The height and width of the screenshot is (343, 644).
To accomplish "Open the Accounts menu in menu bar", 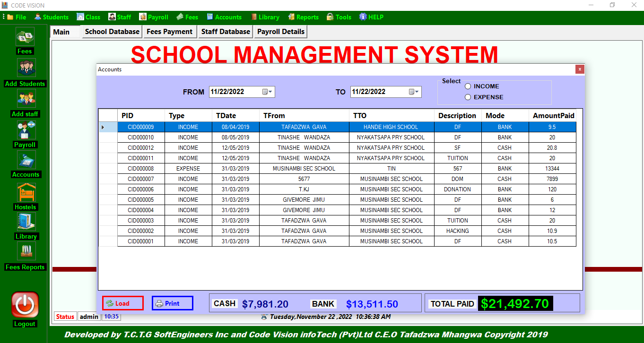I will [x=224, y=17].
